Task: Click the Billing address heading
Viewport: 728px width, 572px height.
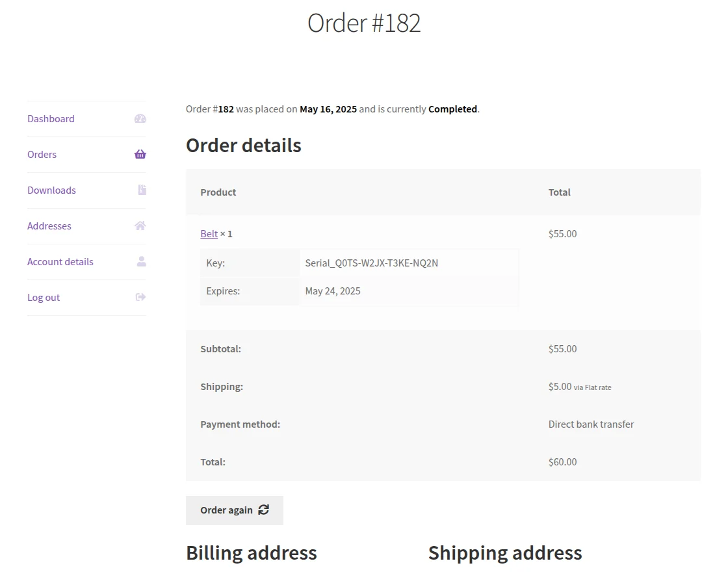Action: tap(252, 552)
